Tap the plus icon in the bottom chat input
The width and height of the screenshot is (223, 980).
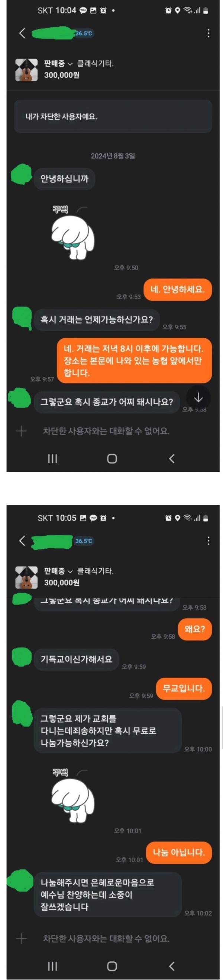tap(21, 939)
